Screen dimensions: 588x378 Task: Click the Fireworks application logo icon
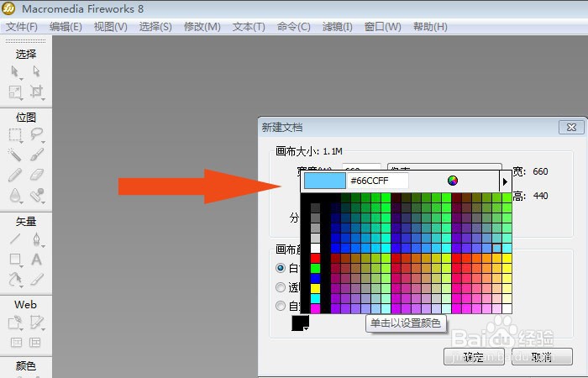click(x=8, y=8)
